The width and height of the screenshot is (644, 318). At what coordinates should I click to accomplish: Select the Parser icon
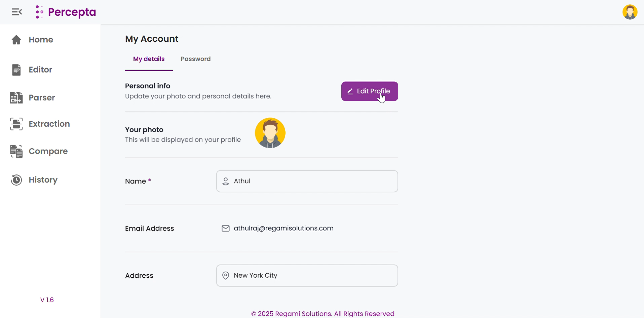coord(16,97)
